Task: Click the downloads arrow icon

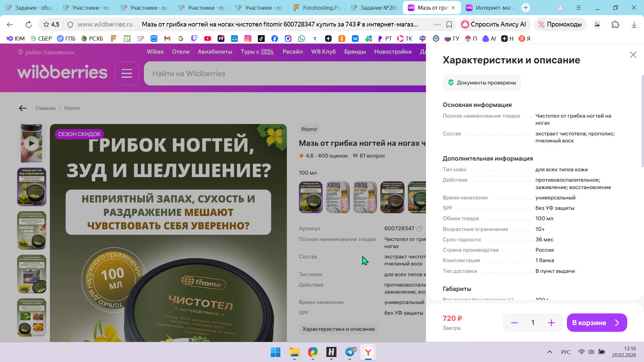Action: coord(634,24)
